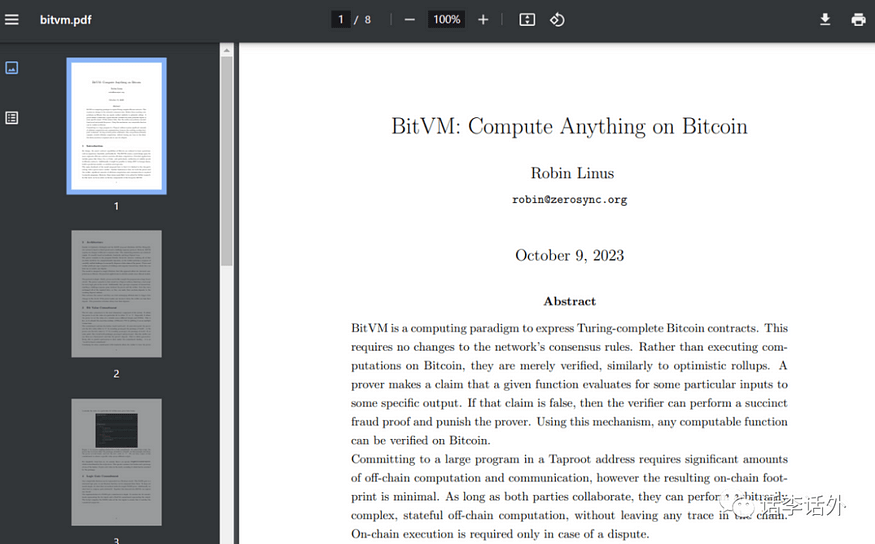Switch sidebar to document outline view
The width and height of the screenshot is (875, 544).
(12, 118)
